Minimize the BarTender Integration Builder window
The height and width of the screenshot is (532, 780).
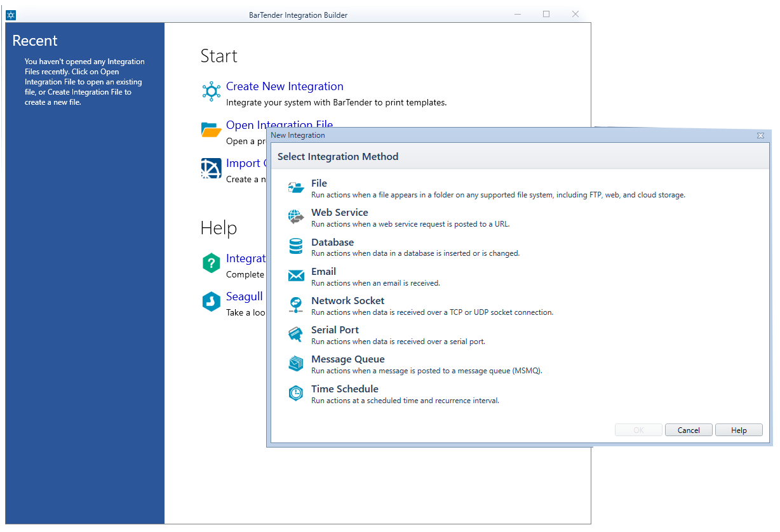518,14
